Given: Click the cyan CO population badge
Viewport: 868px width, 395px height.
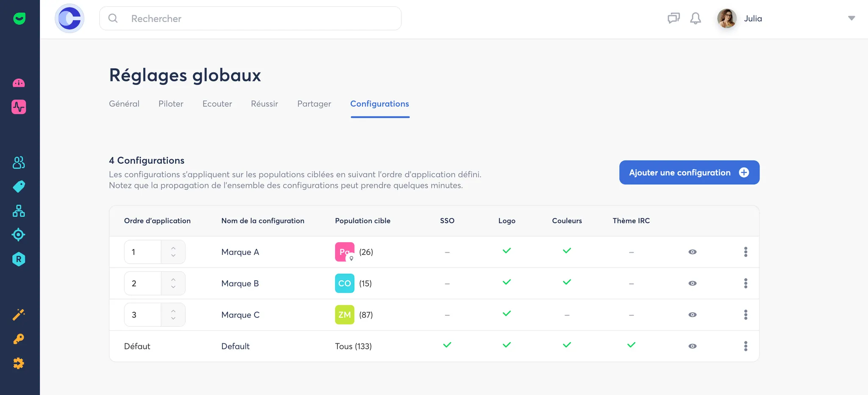Looking at the screenshot, I should pos(345,283).
